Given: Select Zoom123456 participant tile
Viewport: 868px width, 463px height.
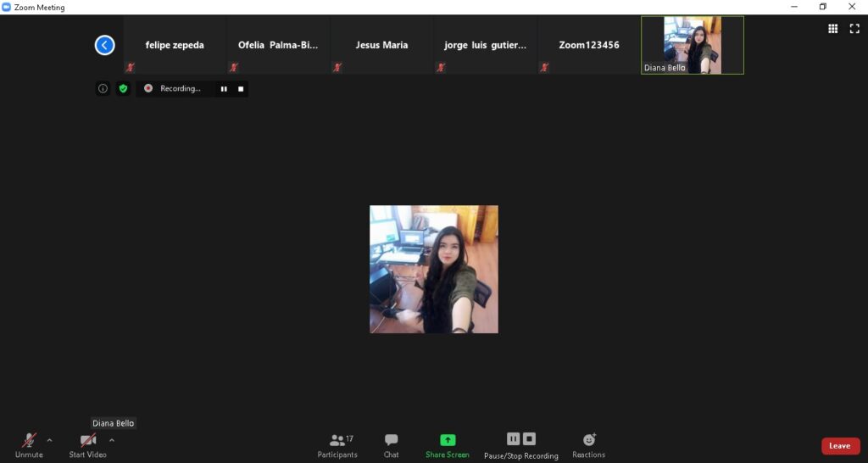Looking at the screenshot, I should click(x=588, y=45).
